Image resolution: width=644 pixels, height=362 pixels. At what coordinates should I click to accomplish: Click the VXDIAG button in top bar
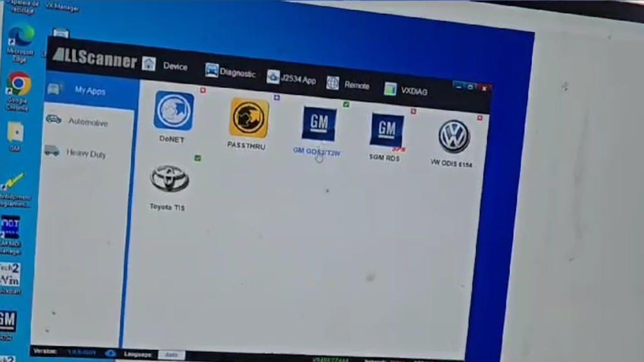point(406,90)
